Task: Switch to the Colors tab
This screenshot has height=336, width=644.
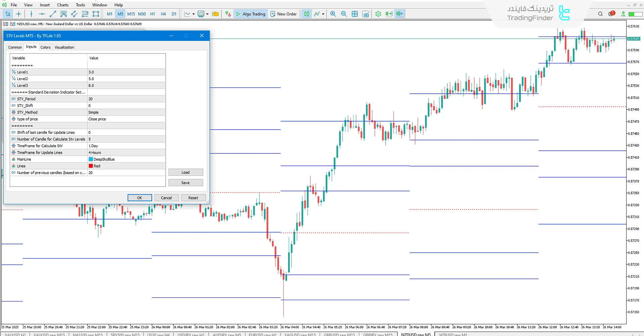Action: (x=45, y=47)
